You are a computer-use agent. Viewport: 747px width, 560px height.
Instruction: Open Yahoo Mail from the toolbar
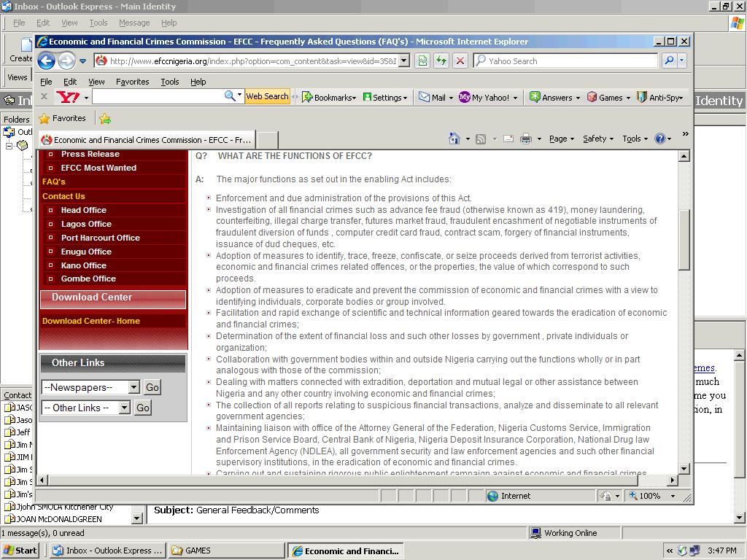pos(436,98)
